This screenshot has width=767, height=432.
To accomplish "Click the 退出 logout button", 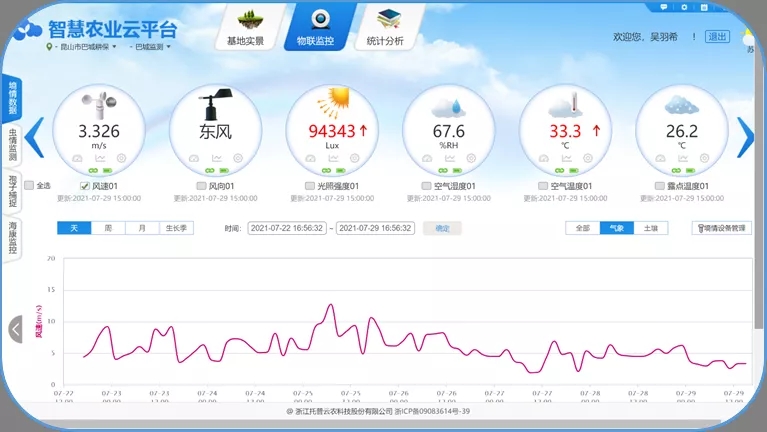I will click(x=717, y=37).
